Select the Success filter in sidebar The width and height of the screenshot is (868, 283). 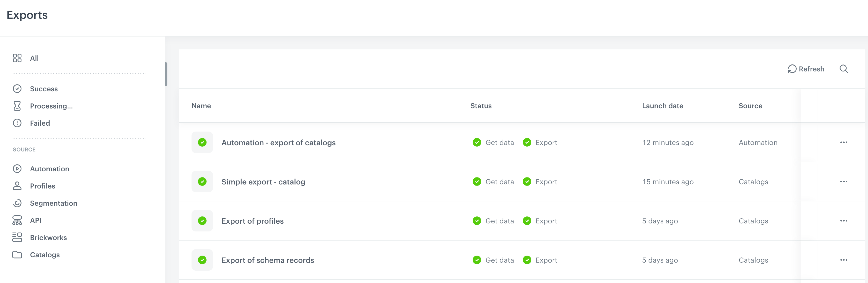coord(43,88)
